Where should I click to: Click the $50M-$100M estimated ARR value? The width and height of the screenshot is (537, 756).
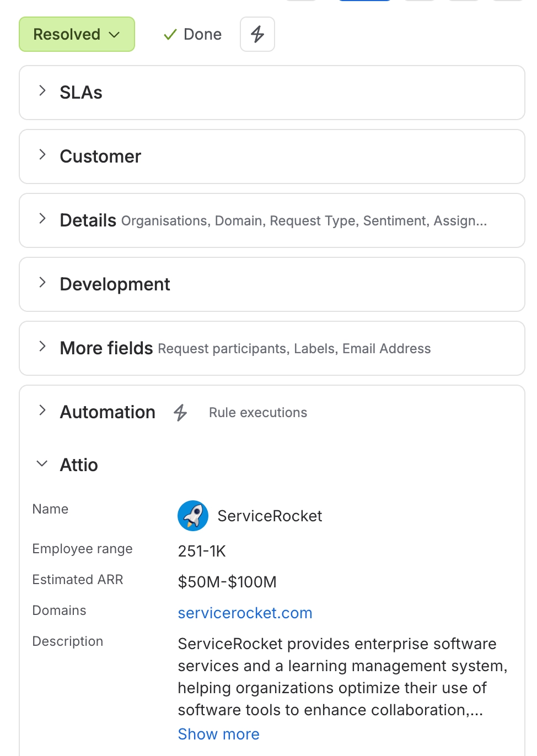point(227,582)
